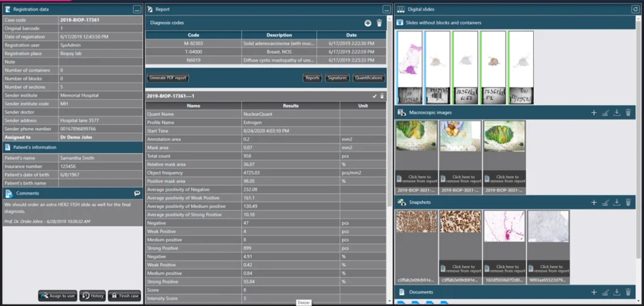Delete the 2019-BIOP-17361---1 quantification result
The height and width of the screenshot is (306, 644).
[x=382, y=96]
